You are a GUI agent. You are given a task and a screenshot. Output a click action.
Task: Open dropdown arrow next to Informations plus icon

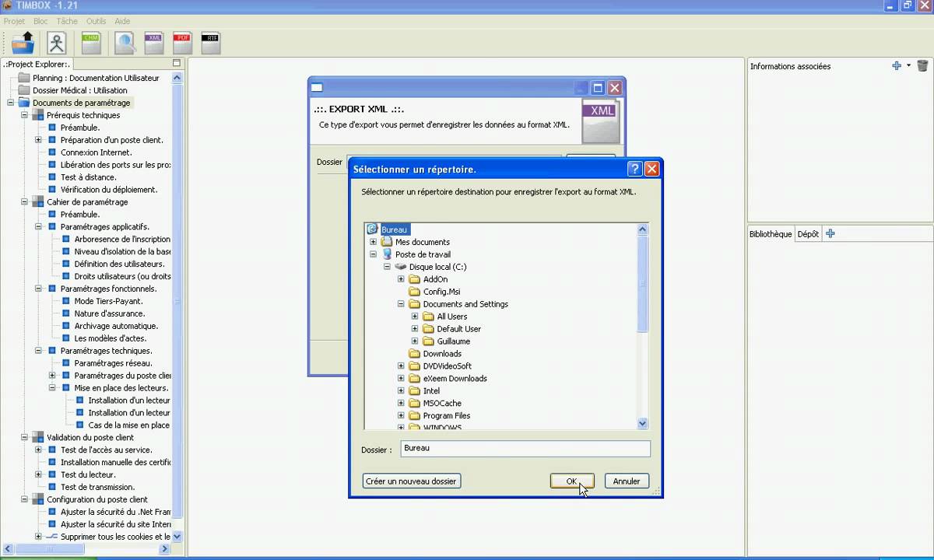click(x=908, y=66)
